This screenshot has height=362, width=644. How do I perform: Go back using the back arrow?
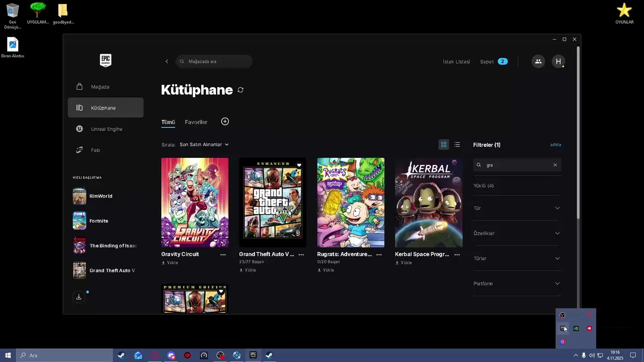(167, 61)
